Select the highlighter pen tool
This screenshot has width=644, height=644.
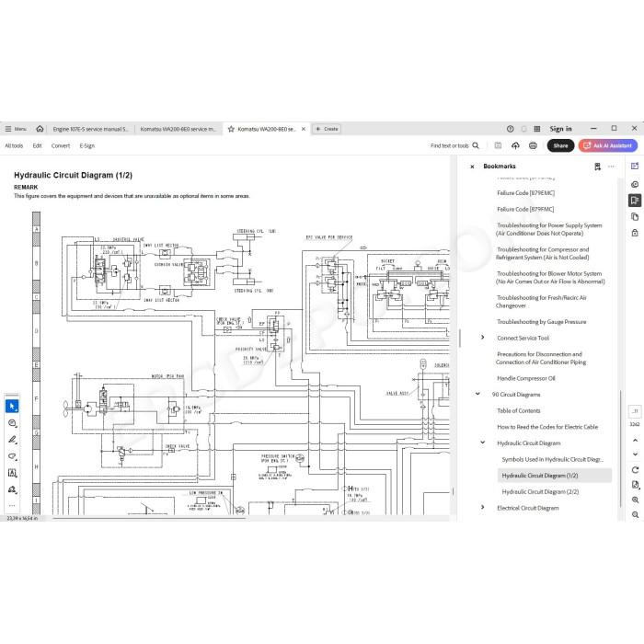(12, 440)
